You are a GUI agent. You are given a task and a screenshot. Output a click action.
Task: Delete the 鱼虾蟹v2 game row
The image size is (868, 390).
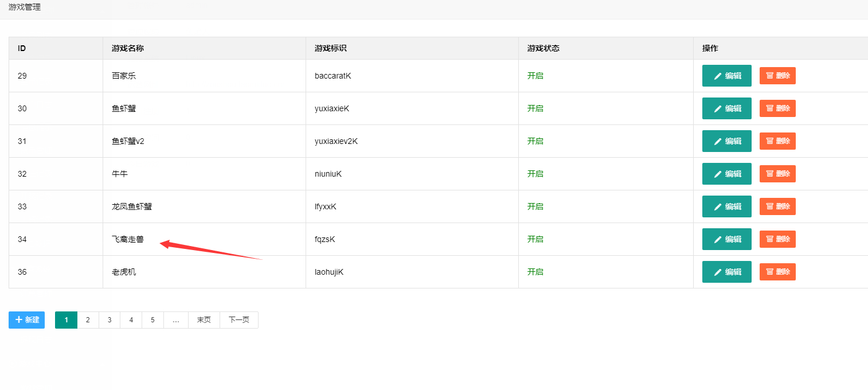point(777,141)
